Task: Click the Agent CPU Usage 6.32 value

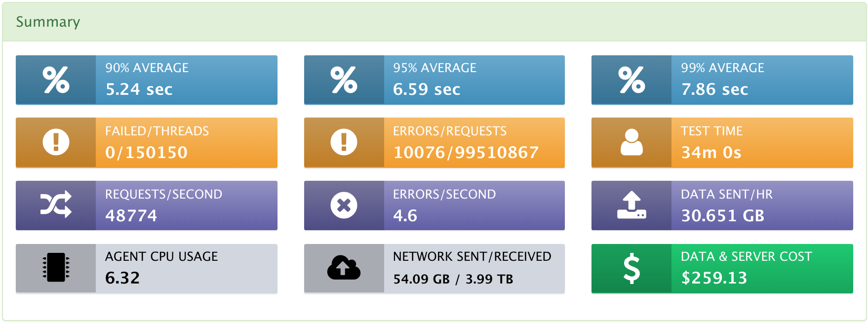Action: (122, 278)
